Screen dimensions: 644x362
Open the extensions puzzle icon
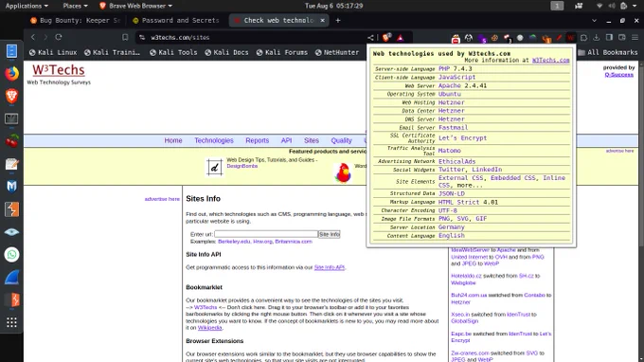[583, 37]
